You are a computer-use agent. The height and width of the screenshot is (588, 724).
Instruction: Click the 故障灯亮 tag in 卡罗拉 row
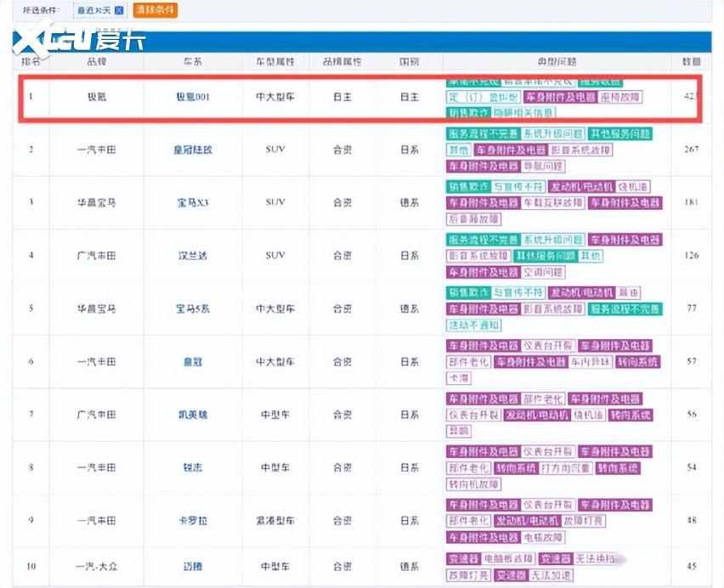(583, 521)
